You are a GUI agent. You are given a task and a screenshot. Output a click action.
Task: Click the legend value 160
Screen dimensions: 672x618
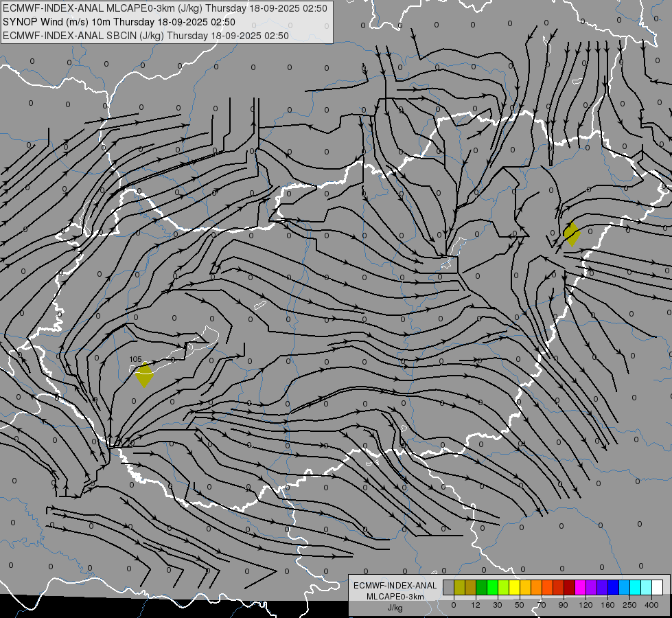(607, 605)
